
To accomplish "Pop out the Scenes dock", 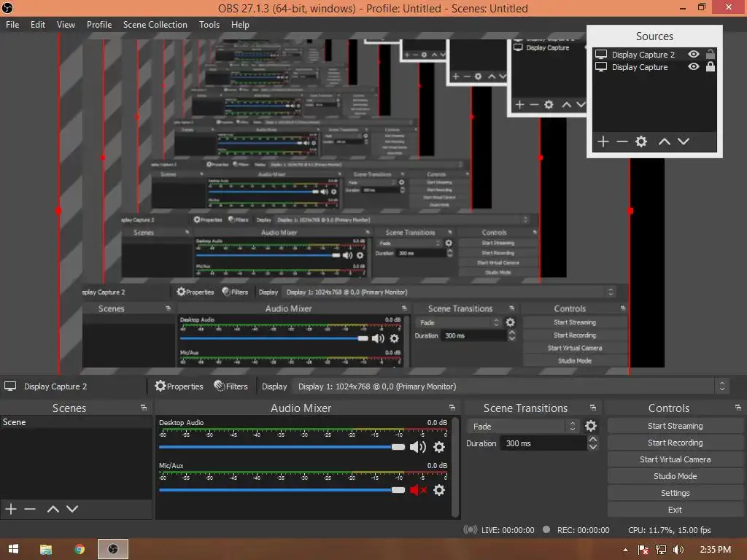I will (x=144, y=408).
